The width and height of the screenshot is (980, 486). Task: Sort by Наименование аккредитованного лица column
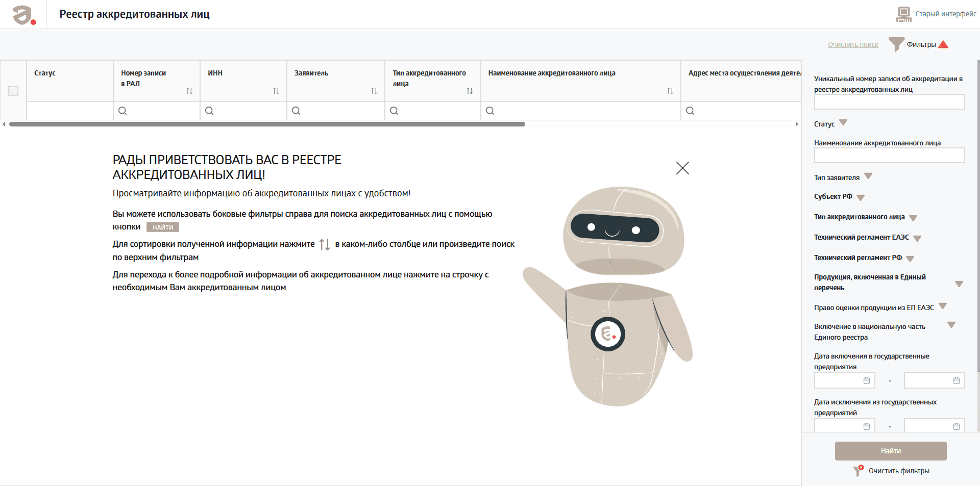point(670,91)
